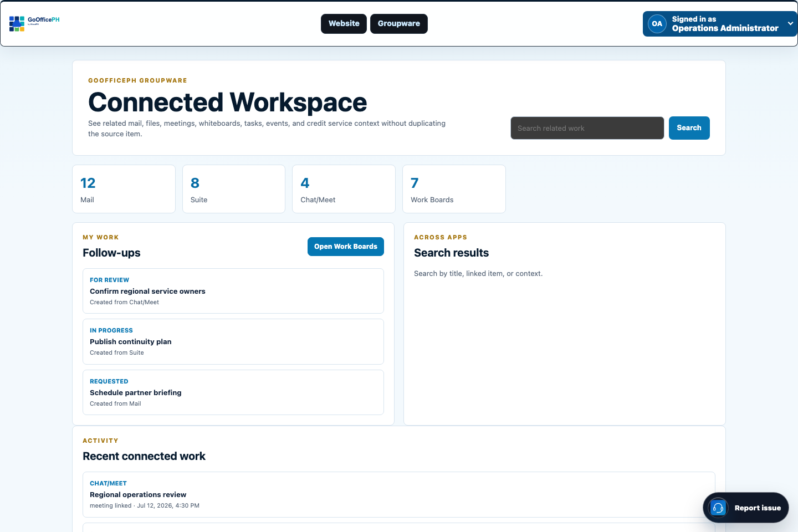Open Work Boards from Follow-ups

tap(346, 247)
